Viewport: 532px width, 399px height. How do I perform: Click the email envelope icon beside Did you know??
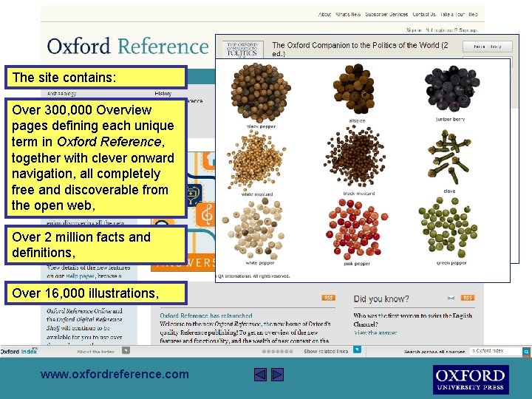tap(451, 299)
